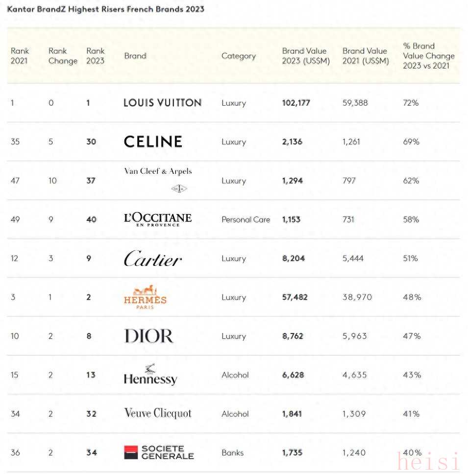Click the Kantar BrandZ Highest Risers title
The width and height of the screenshot is (468, 476).
click(x=105, y=9)
